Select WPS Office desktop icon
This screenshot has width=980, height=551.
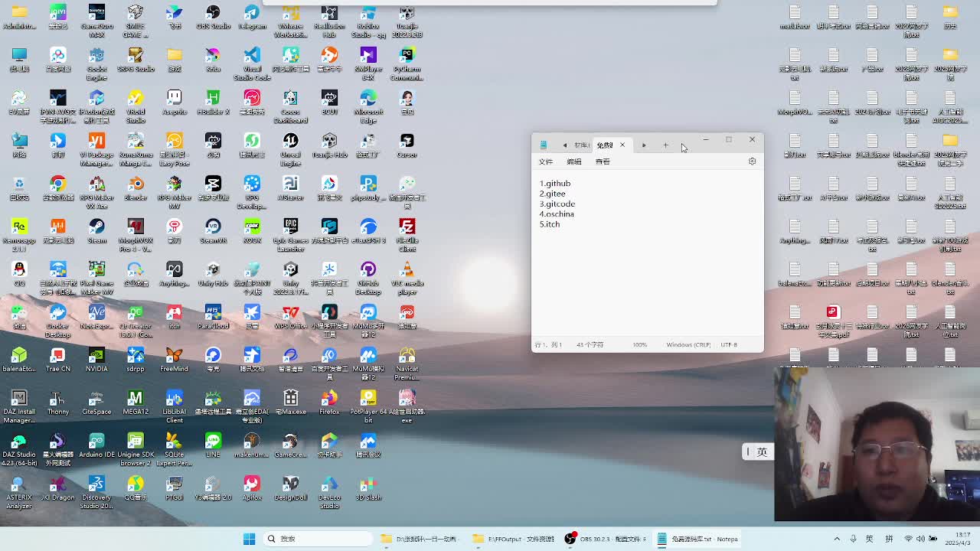click(x=290, y=318)
